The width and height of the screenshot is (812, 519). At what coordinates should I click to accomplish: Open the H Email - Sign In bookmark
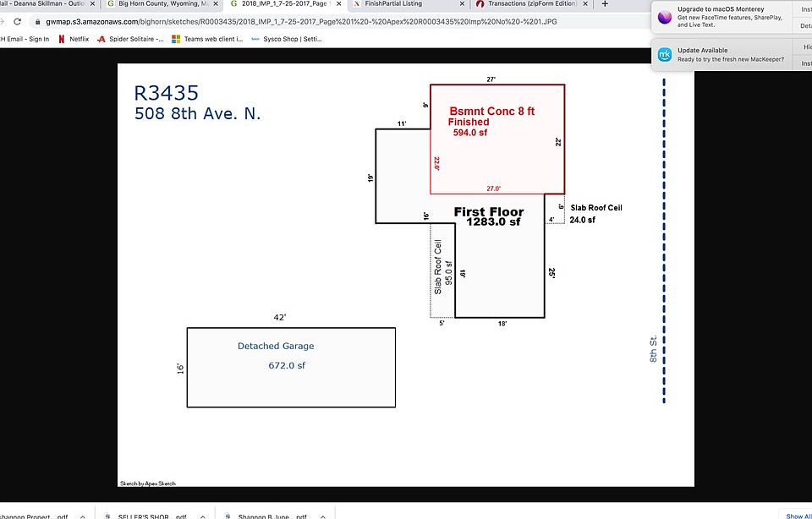pos(25,39)
